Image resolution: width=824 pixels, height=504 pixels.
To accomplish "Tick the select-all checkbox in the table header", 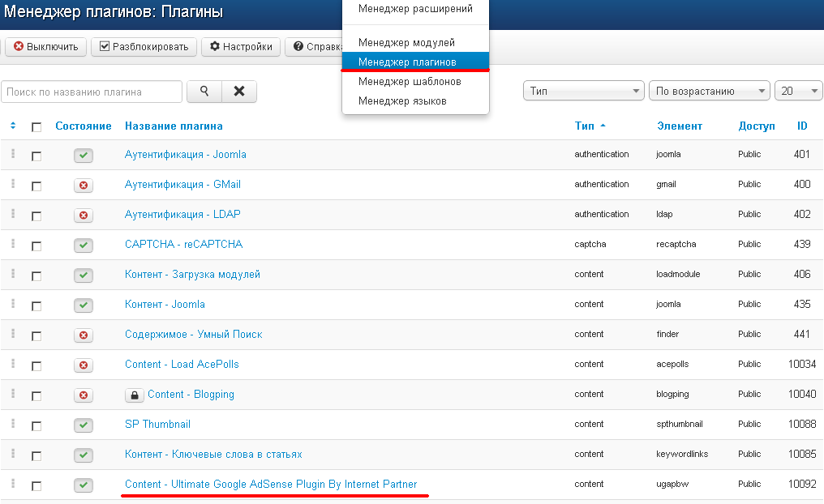I will point(36,126).
